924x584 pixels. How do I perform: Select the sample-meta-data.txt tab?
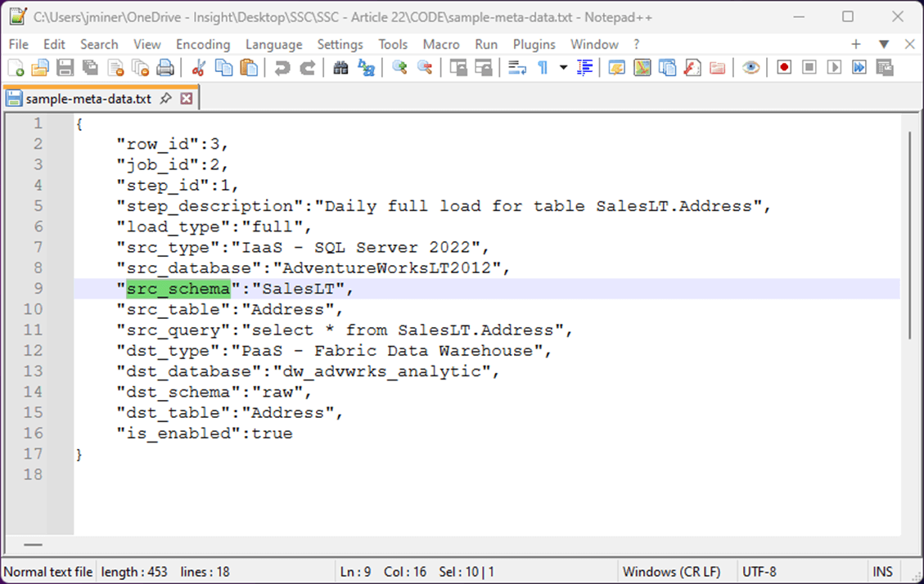coord(88,99)
